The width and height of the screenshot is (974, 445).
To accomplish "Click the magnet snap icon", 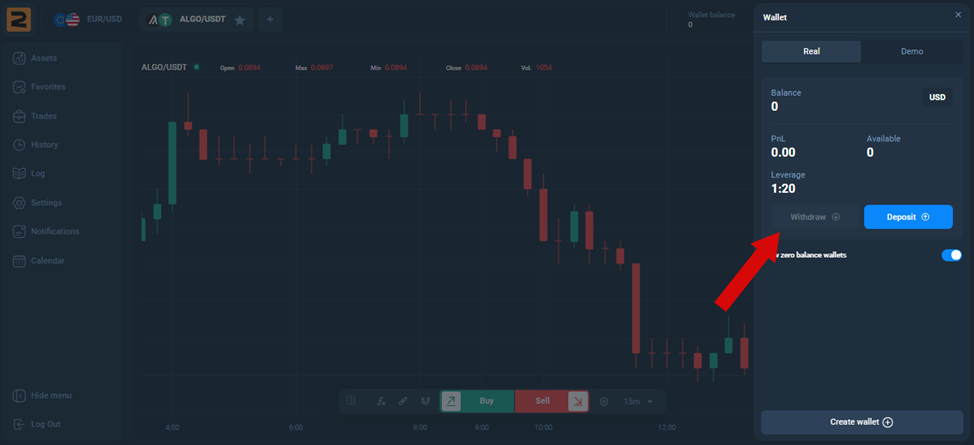I will pyautogui.click(x=426, y=401).
